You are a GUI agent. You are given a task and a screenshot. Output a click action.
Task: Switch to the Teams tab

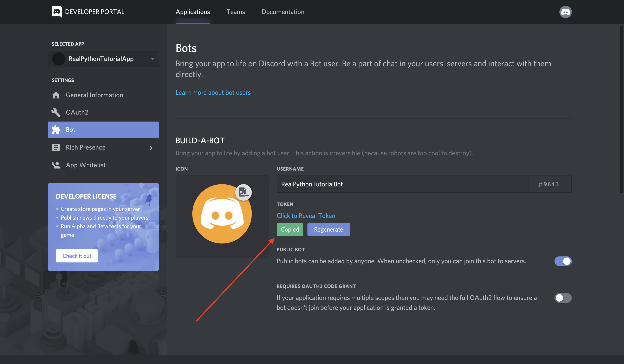(x=236, y=12)
